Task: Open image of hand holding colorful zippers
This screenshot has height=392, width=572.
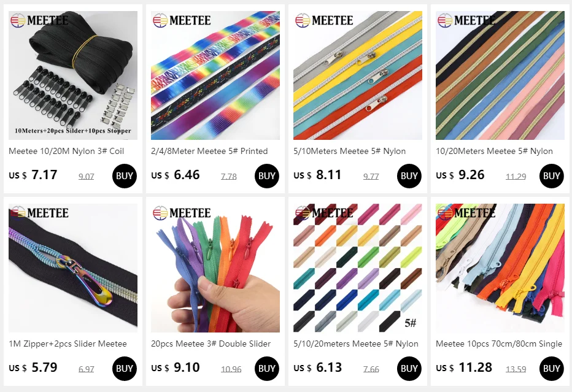Action: pyautogui.click(x=215, y=267)
